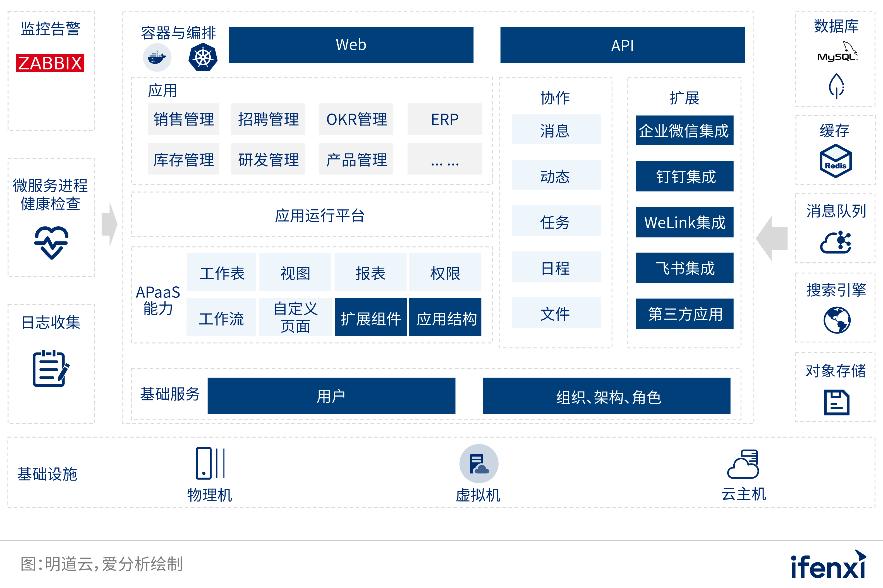Click the Docker whale icon
Image resolution: width=883 pixels, height=588 pixels.
[157, 58]
